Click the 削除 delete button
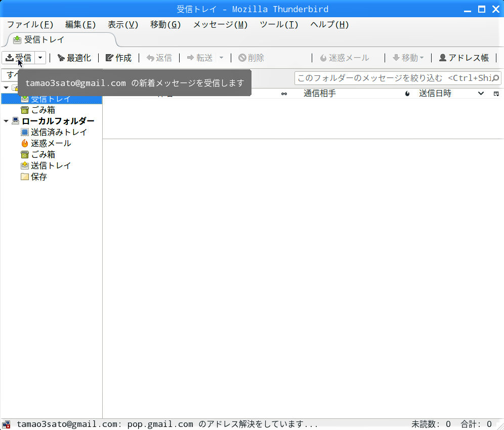 point(251,58)
